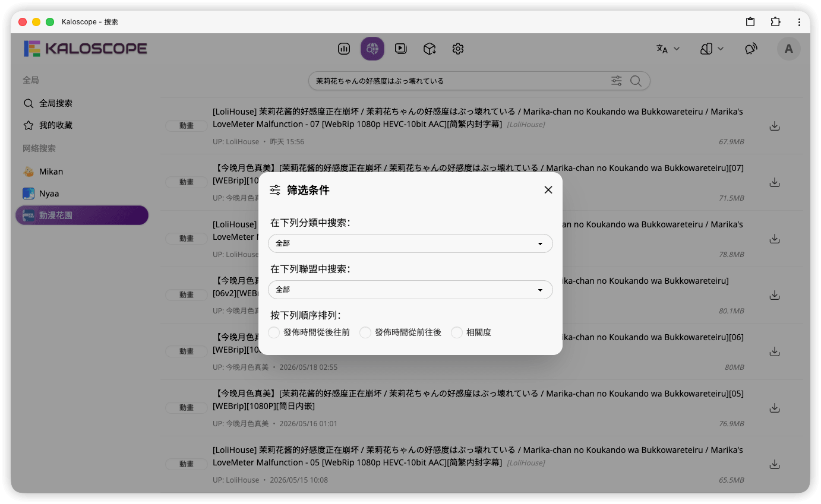Download the 80.1MB result
Viewport: 821px width, 504px height.
(x=774, y=295)
